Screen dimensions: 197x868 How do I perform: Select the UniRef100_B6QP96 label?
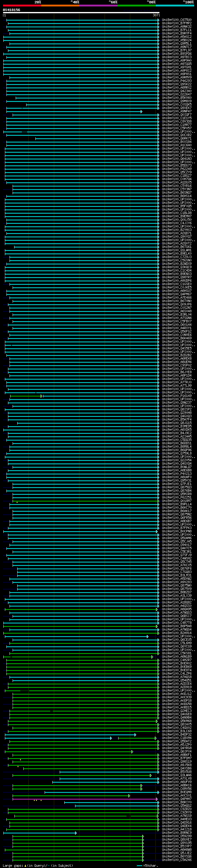coord(177,450)
